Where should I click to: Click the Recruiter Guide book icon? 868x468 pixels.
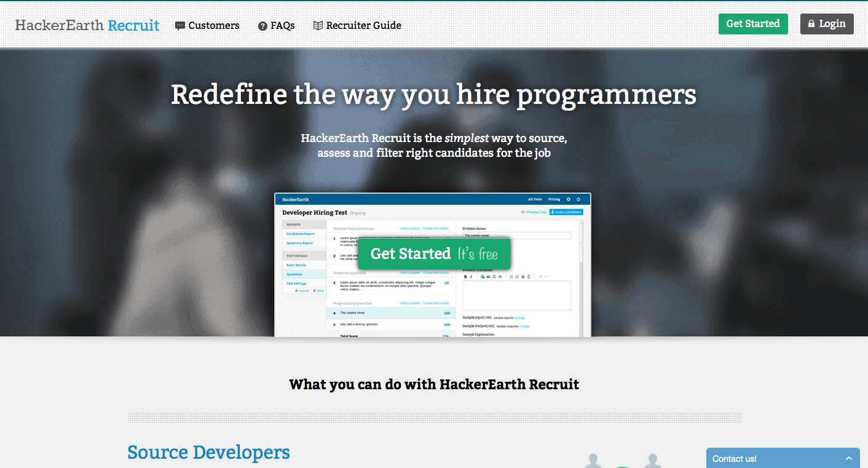coord(318,26)
